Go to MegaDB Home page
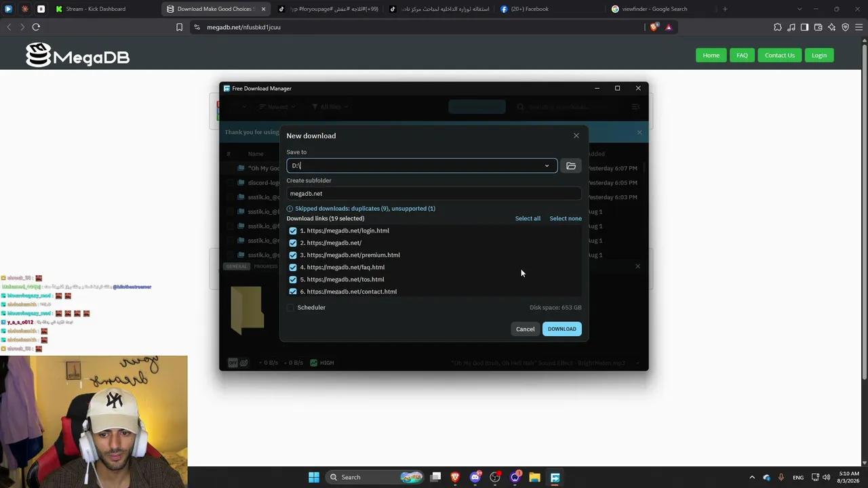This screenshot has height=488, width=868. click(x=711, y=56)
